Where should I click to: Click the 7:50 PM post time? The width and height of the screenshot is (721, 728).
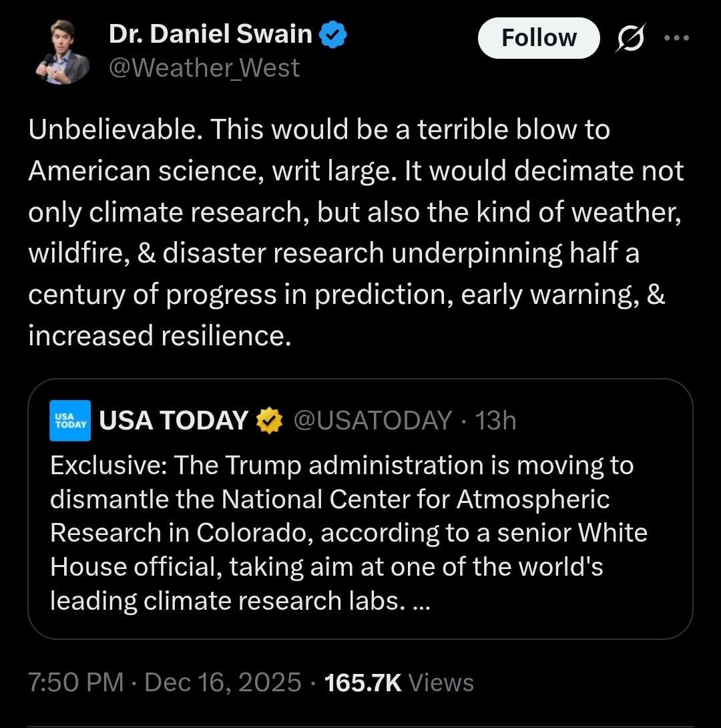click(x=75, y=683)
